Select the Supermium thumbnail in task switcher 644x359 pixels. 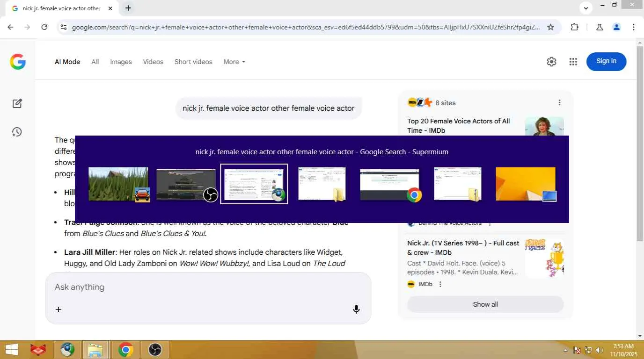point(254,184)
